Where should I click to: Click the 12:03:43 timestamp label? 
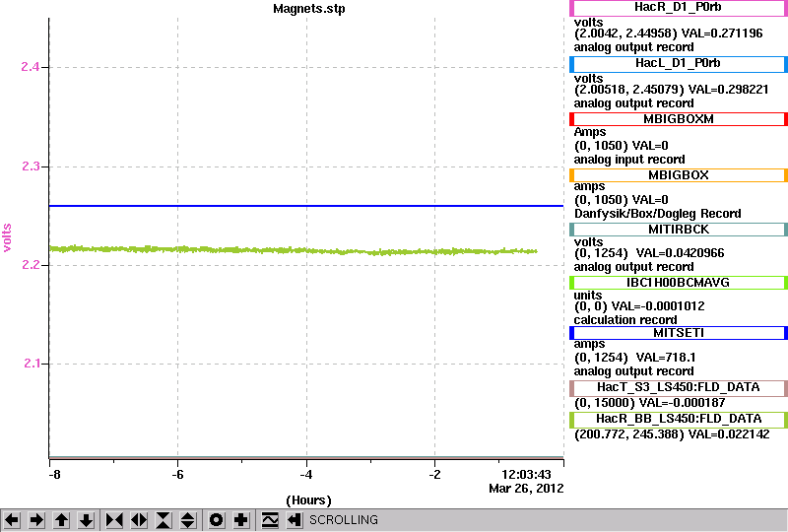pyautogui.click(x=526, y=475)
